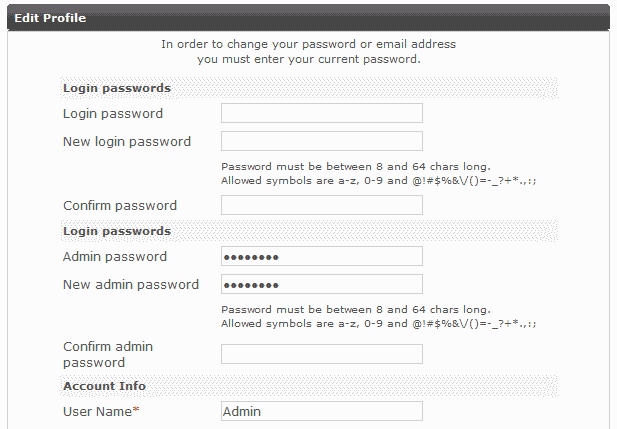Click the Login password input field
The height and width of the screenshot is (429, 617).
point(321,113)
